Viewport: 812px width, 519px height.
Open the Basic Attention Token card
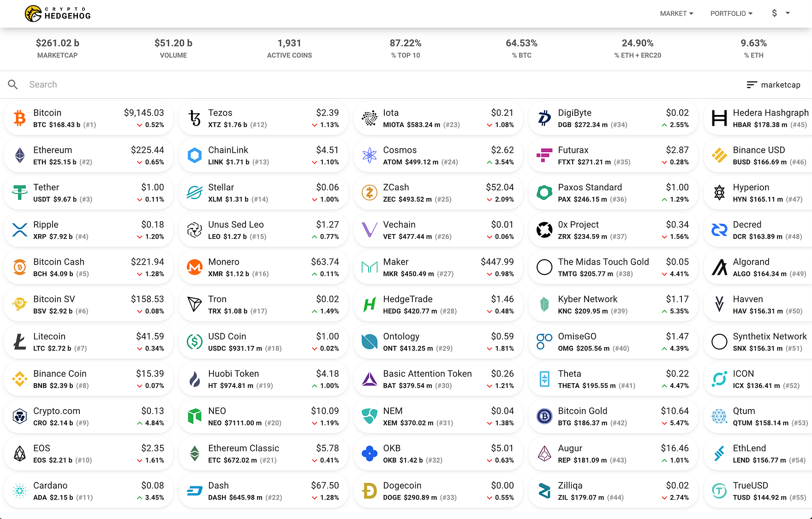[x=438, y=379]
